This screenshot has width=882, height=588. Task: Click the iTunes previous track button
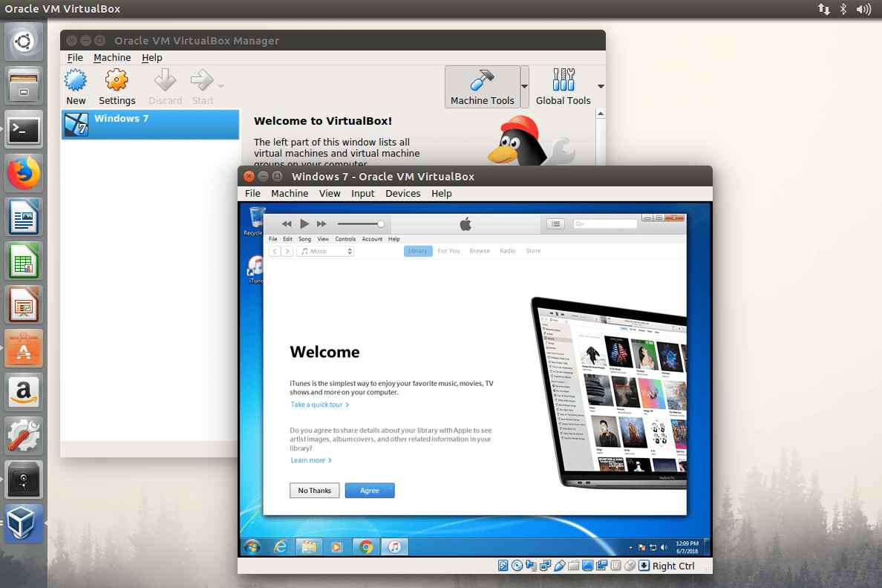point(287,224)
